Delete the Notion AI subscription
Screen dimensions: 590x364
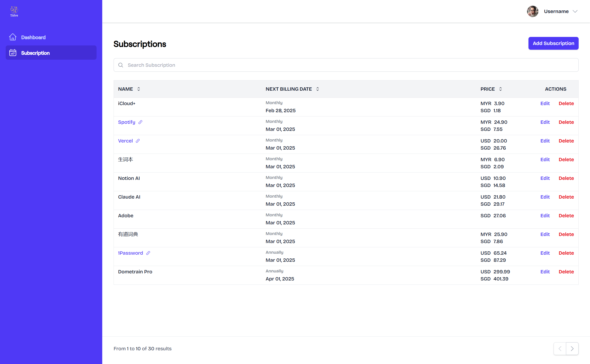[566, 178]
